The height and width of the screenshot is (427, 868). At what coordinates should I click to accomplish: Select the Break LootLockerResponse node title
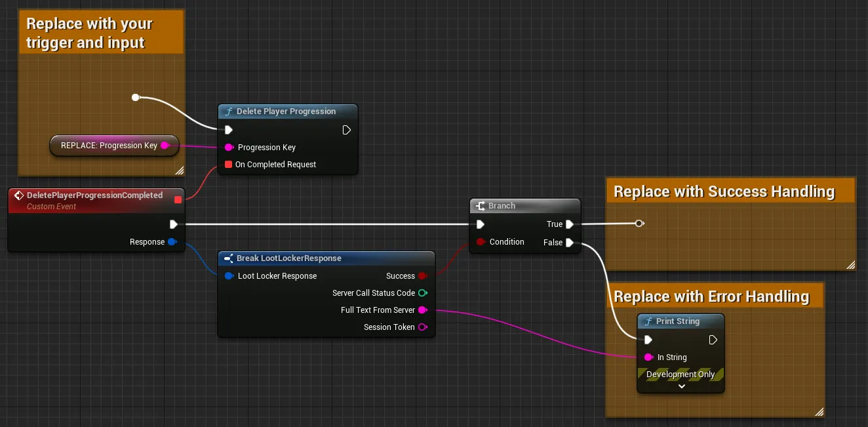(289, 258)
